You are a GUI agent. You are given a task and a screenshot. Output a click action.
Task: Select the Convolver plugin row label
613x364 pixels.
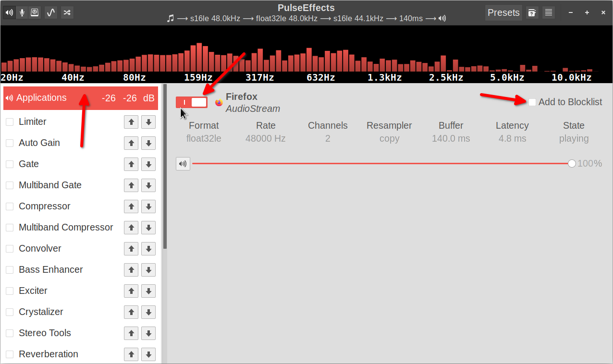tap(40, 249)
